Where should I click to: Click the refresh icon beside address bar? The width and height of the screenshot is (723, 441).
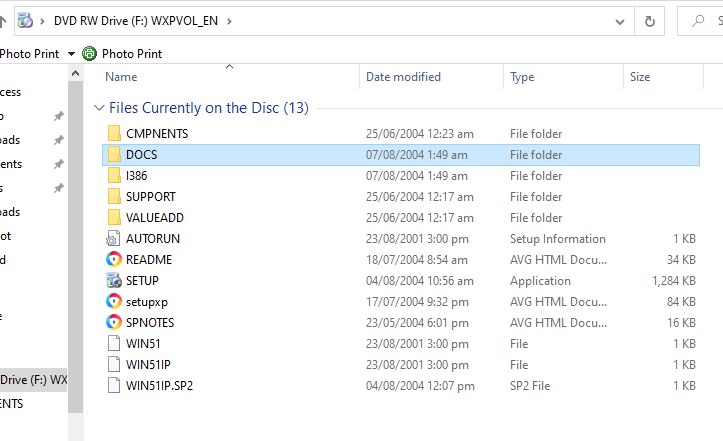pos(649,21)
